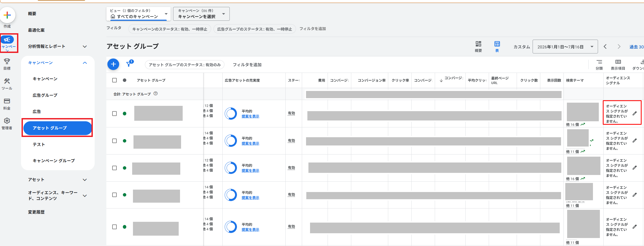Click the sort arrow on コンバージ column
This screenshot has height=246, width=644.
point(441,81)
